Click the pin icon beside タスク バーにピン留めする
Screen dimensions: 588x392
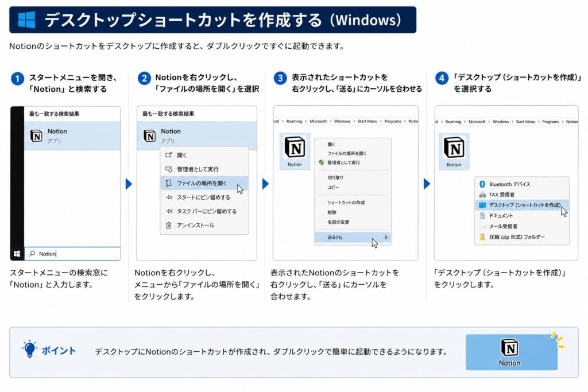coord(169,211)
